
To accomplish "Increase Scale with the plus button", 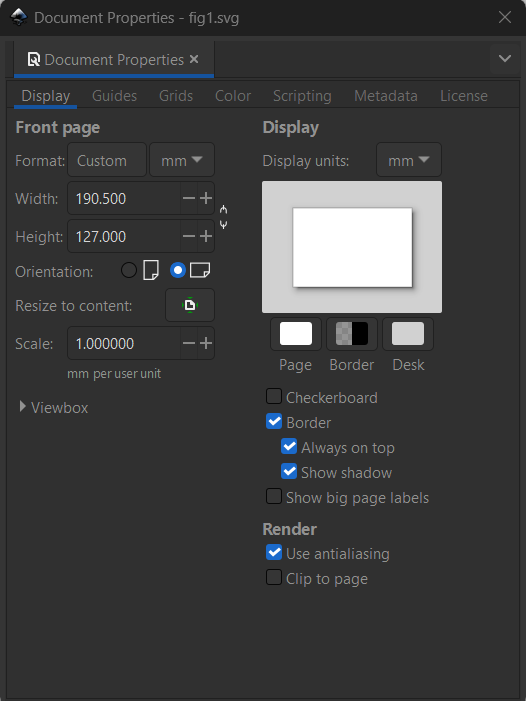I will click(206, 343).
